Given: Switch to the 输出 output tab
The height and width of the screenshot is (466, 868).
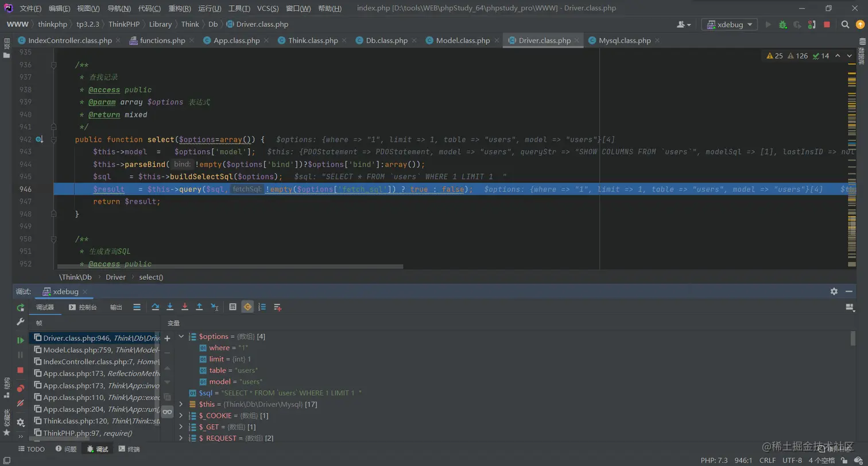Looking at the screenshot, I should coord(116,307).
